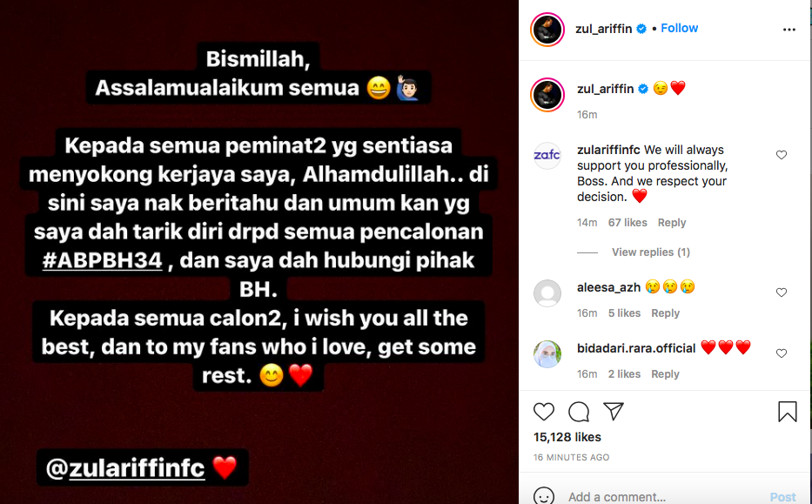The height and width of the screenshot is (504, 812).
Task: Like the zulariffinfc comment
Action: coord(782,155)
